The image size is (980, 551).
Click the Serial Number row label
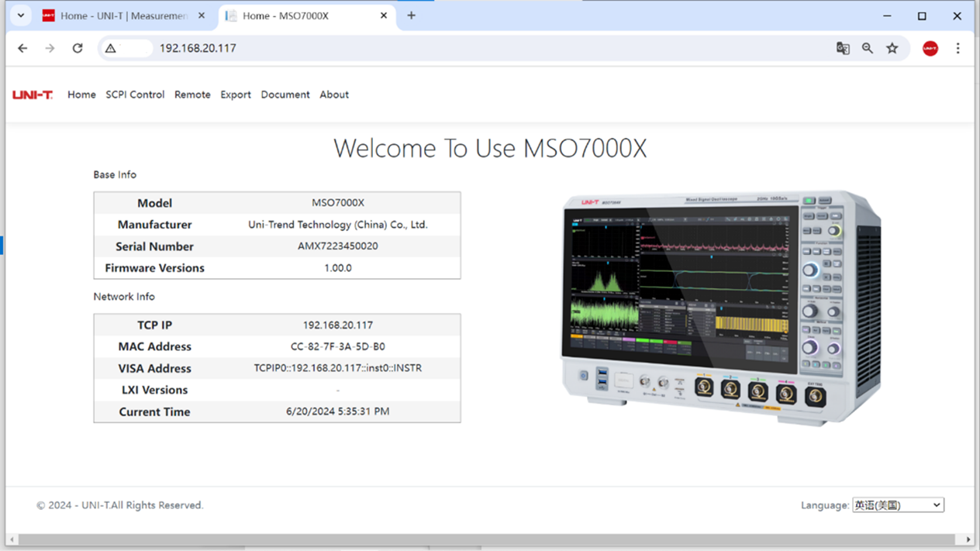pyautogui.click(x=154, y=246)
